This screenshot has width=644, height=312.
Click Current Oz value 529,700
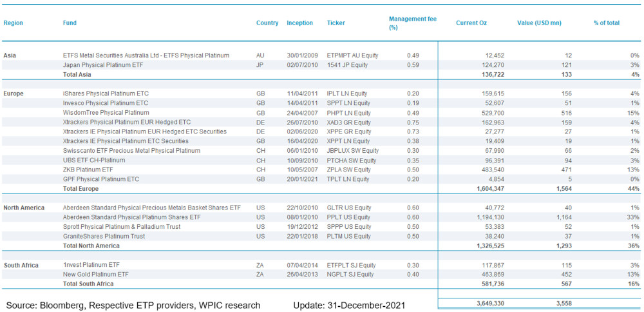(494, 112)
